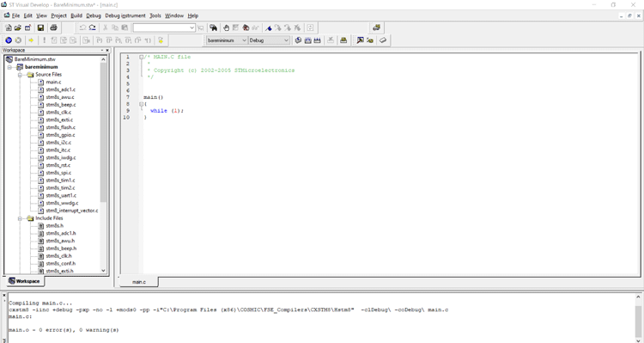Select stm8s_tim1.c in the tree
644x343 pixels.
point(60,181)
